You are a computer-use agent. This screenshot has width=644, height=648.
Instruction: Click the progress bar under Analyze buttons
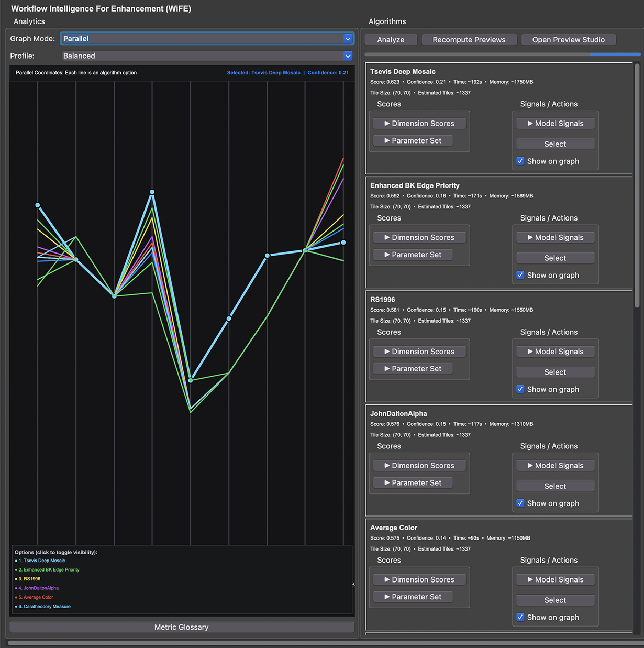coord(503,54)
